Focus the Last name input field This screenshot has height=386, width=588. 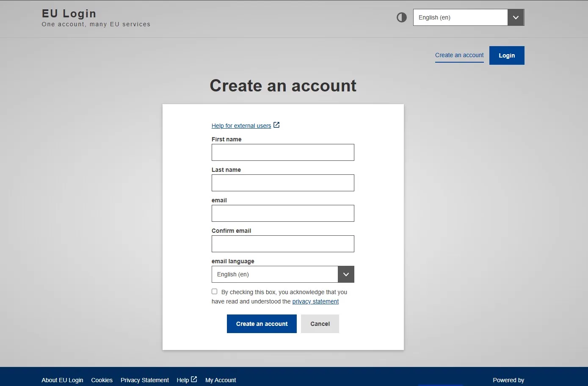click(x=283, y=183)
